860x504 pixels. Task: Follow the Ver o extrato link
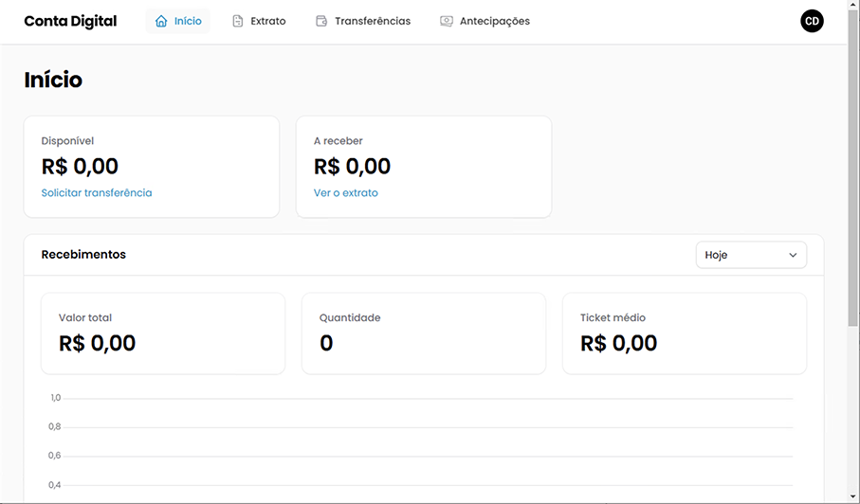click(x=346, y=192)
